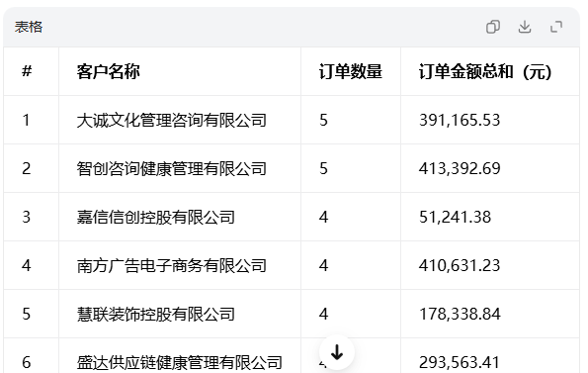Click the amount 391,165.53

coord(460,120)
